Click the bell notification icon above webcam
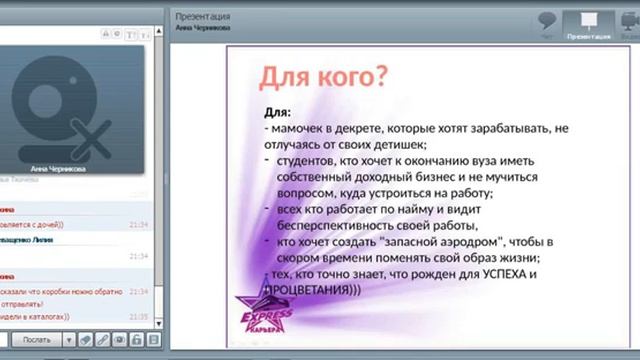The image size is (640, 360). tap(105, 33)
